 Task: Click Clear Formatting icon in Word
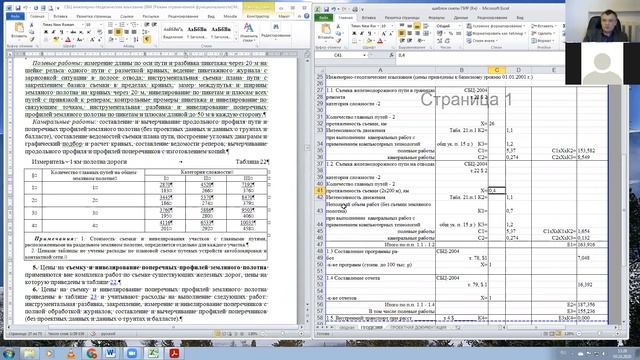100,32
